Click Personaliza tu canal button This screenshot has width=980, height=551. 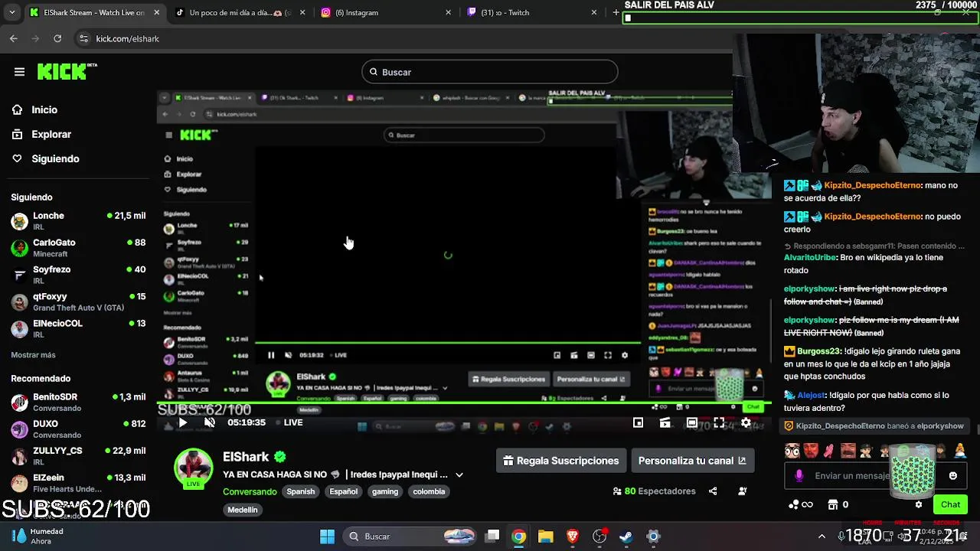[x=692, y=461]
